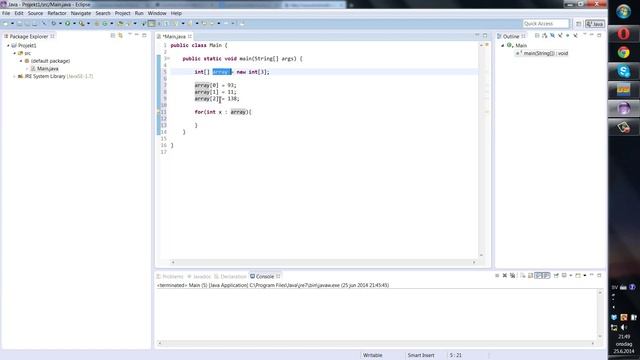Image resolution: width=640 pixels, height=360 pixels.
Task: Click the Save All icon in toolbar
Action: (x=27, y=24)
